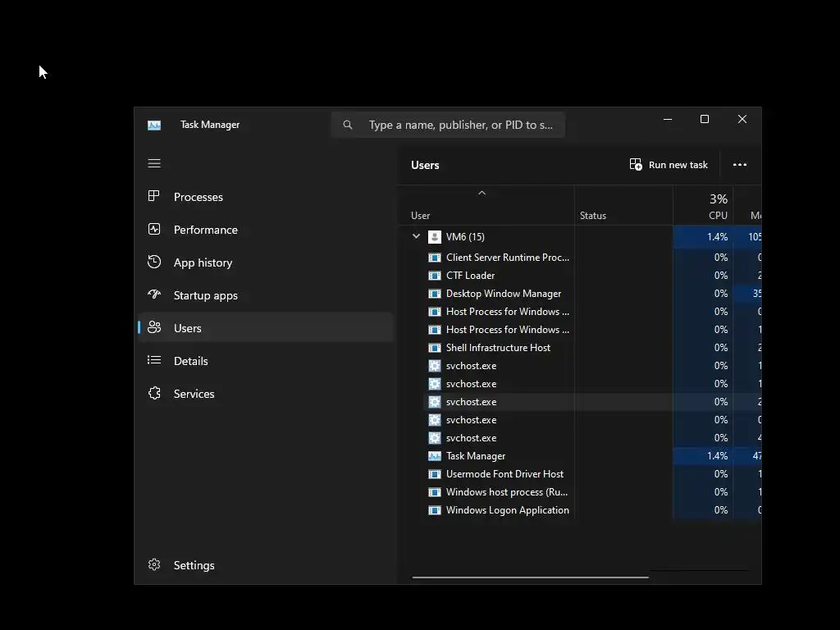
Task: Maximize the Task Manager window
Action: pyautogui.click(x=705, y=119)
